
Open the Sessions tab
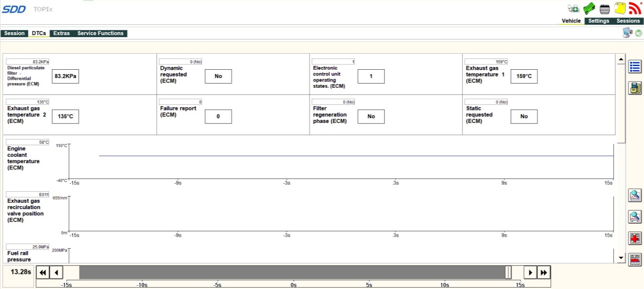click(x=628, y=21)
